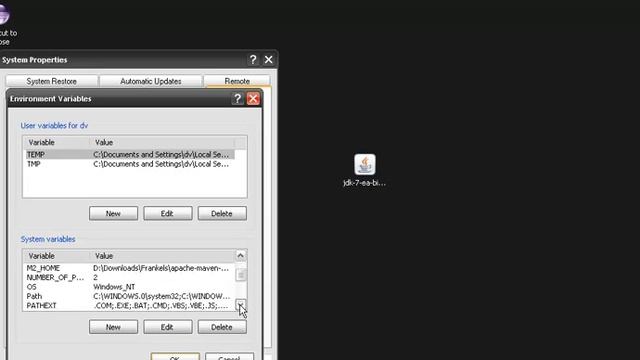Click the NUMBER_OF_P... value 2
Image resolution: width=640 pixels, height=360 pixels.
tap(96, 278)
